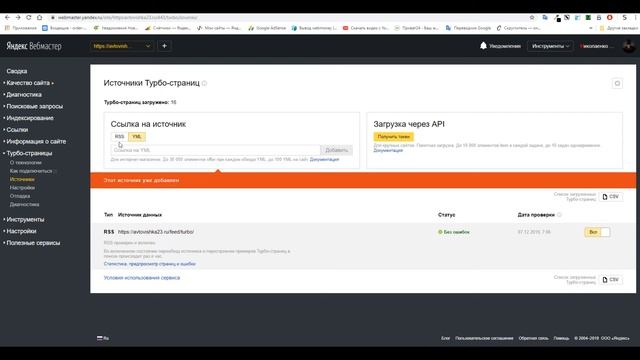Expand Качество сайта in sidebar
The height and width of the screenshot is (360, 640).
tap(28, 83)
